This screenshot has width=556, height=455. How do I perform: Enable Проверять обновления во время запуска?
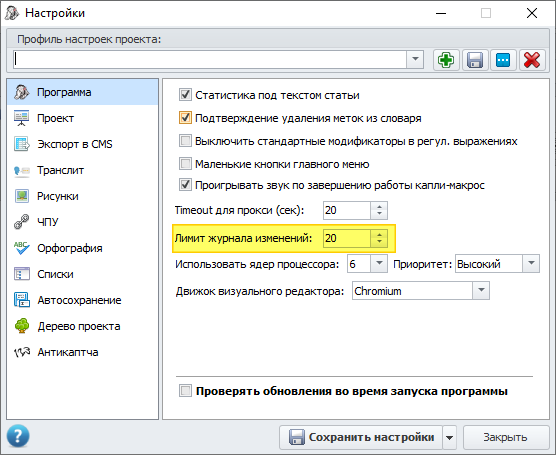pyautogui.click(x=185, y=391)
